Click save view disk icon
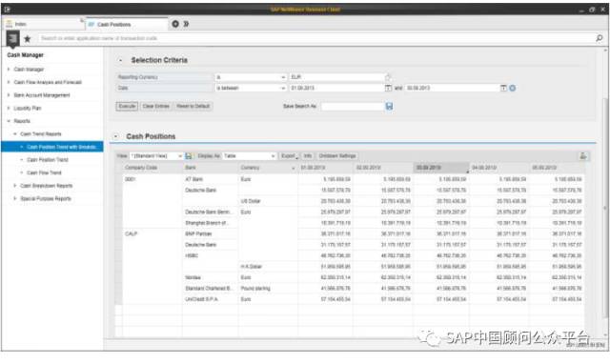Image resolution: width=610 pixels, height=364 pixels. pos(189,156)
